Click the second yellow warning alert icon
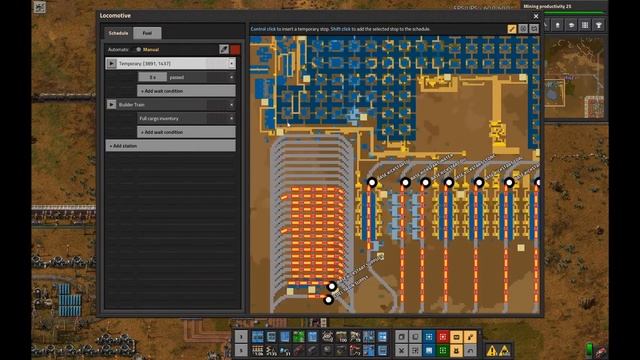The width and height of the screenshot is (640, 360). tap(505, 350)
